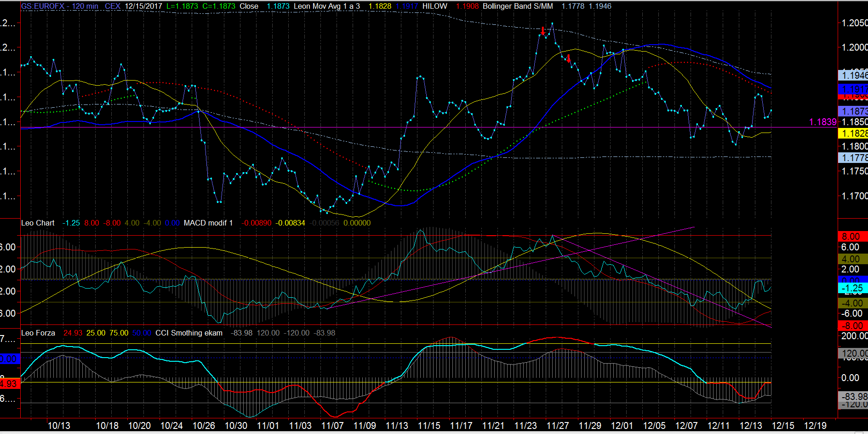Click purple 1.1873 last-price tag on axis

[x=853, y=111]
